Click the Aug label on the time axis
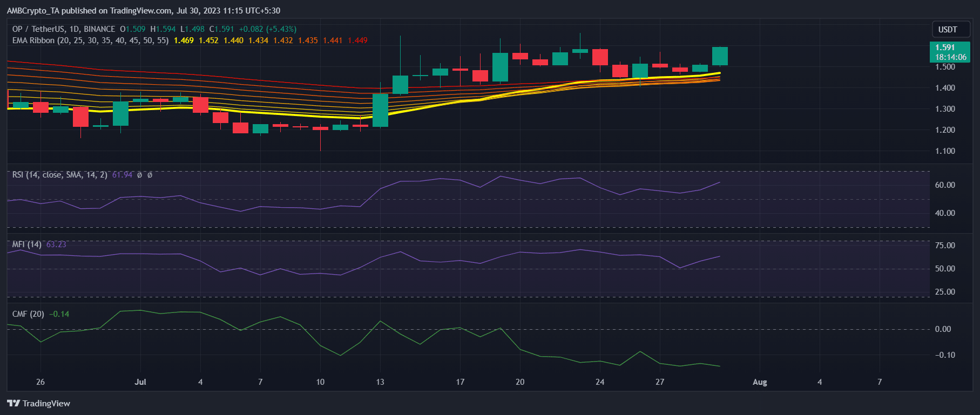Viewport: 980px width, 415px height. click(x=760, y=382)
